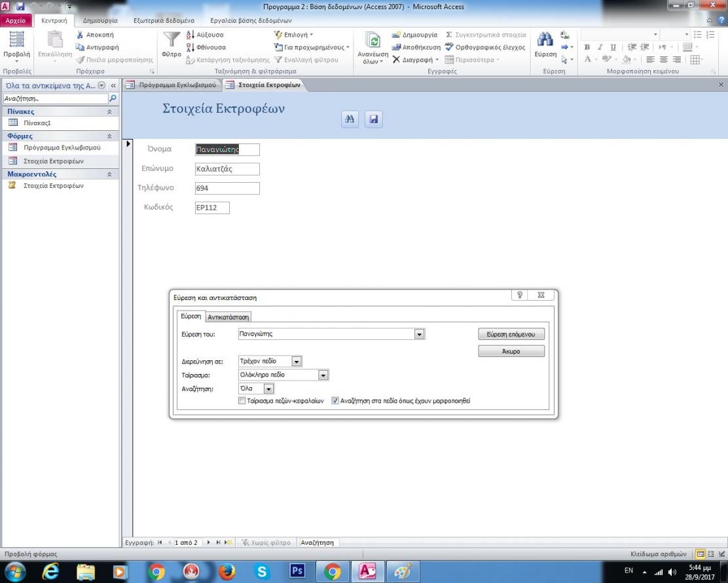The height and width of the screenshot is (583, 728).
Task: Open navigation pane category dropdown arrow
Action: coord(101,85)
